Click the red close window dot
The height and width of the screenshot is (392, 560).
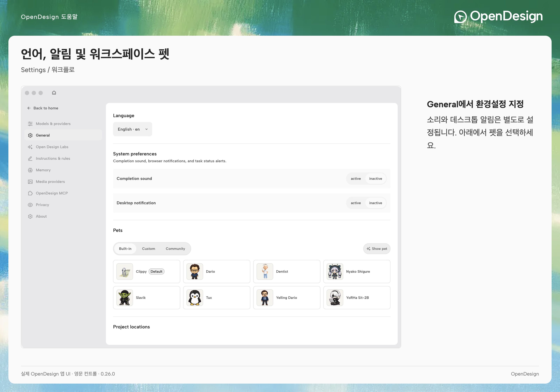pyautogui.click(x=27, y=93)
